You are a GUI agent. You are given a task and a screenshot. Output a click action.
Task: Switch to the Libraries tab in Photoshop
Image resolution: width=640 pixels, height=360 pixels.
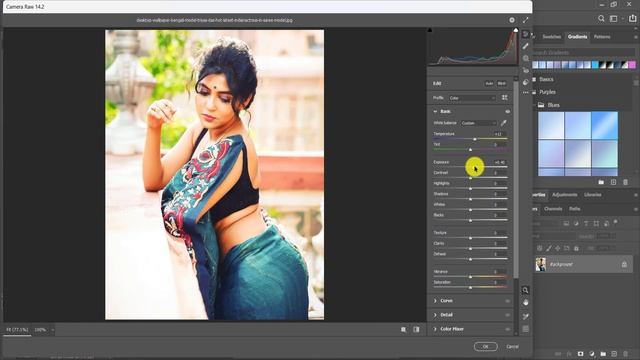click(593, 195)
